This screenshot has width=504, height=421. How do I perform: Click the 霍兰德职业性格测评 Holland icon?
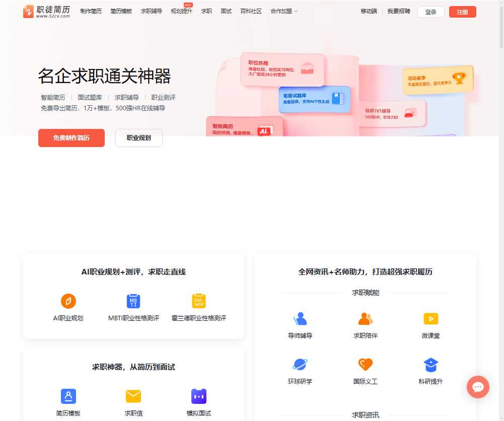point(197,301)
